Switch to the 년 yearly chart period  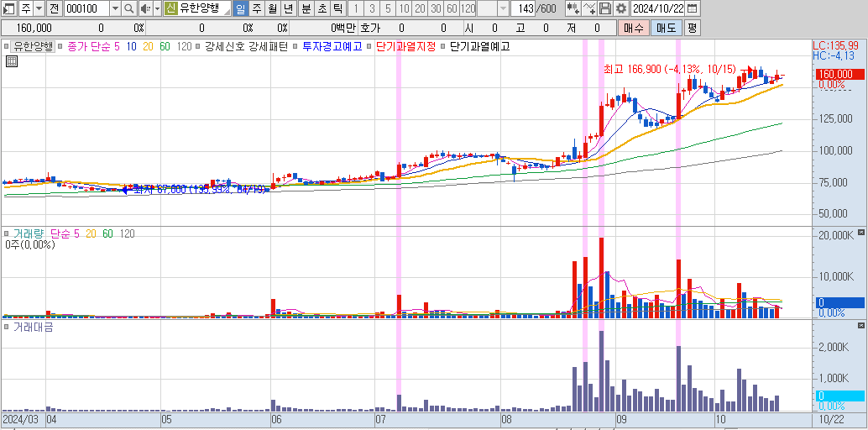(289, 8)
